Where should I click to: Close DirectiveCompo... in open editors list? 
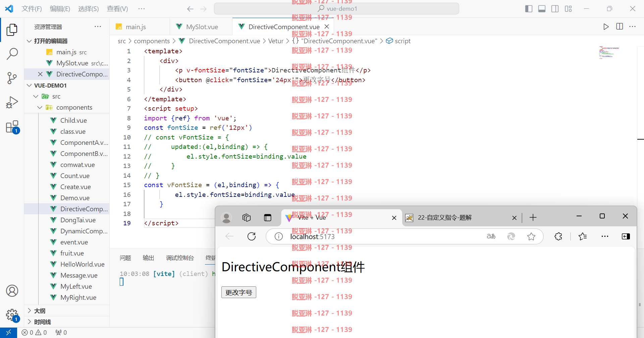[x=40, y=74]
